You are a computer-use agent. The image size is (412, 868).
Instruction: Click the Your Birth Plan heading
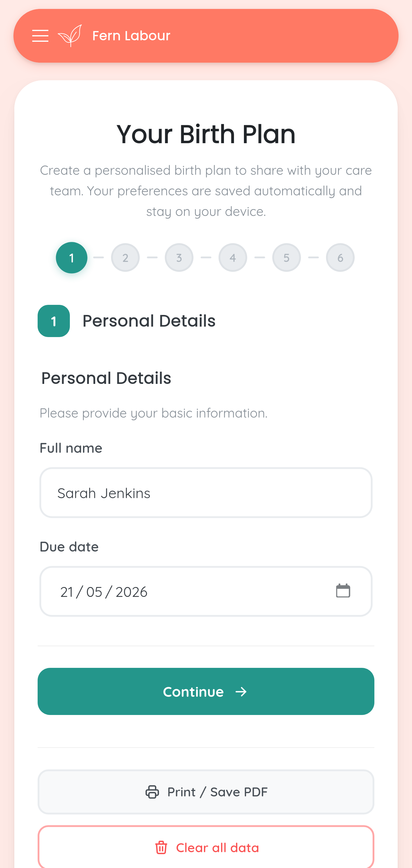(x=206, y=134)
